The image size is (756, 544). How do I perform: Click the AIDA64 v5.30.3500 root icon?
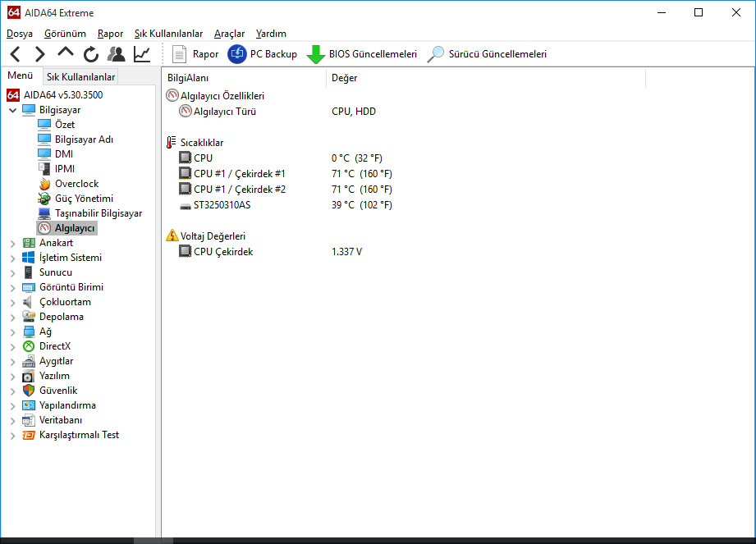[x=13, y=95]
